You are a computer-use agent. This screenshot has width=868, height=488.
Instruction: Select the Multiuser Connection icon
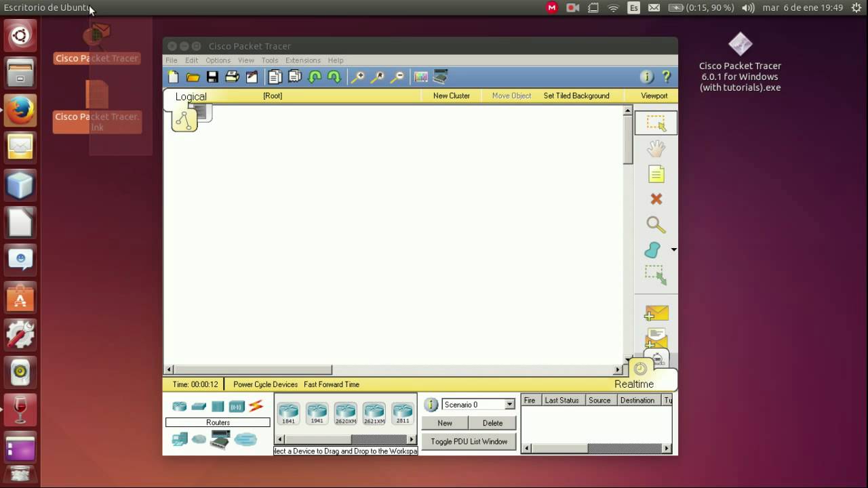(245, 439)
